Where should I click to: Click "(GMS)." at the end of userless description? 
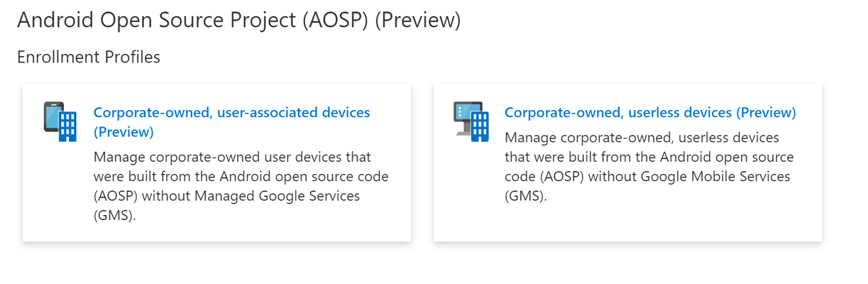(526, 196)
